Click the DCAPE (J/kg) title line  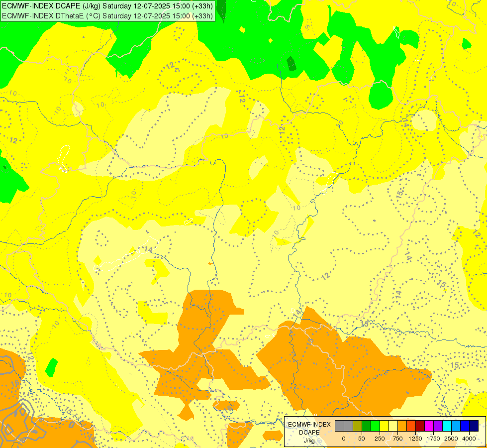(x=107, y=5)
